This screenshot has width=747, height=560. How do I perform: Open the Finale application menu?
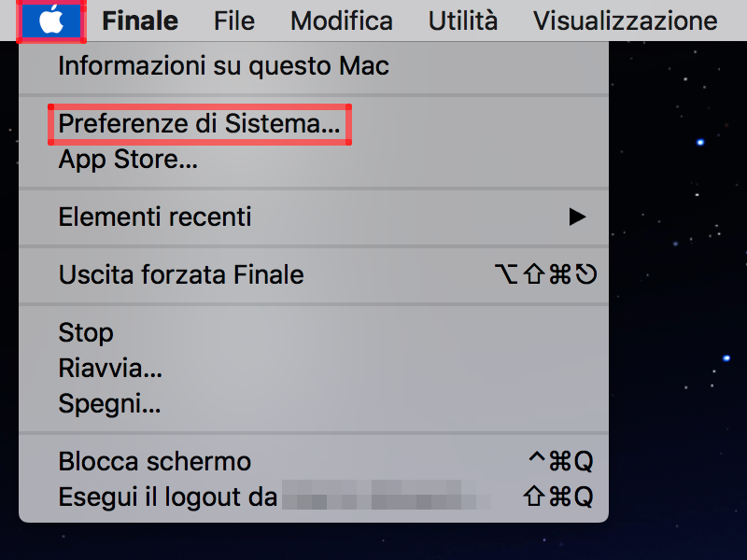click(140, 21)
